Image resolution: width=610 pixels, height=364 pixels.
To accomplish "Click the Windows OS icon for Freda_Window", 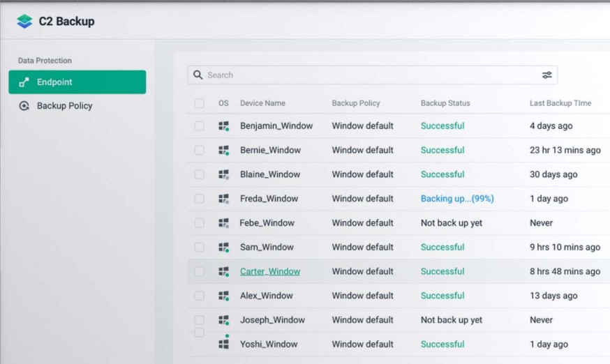I will [223, 199].
